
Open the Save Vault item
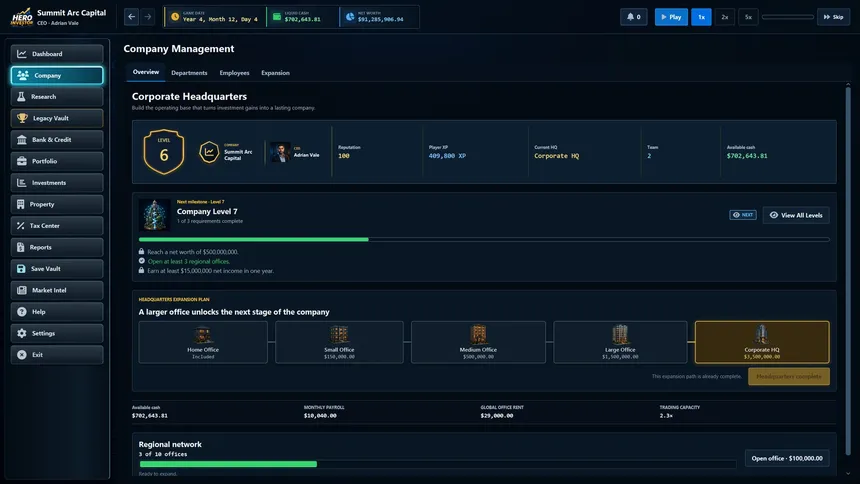click(56, 268)
